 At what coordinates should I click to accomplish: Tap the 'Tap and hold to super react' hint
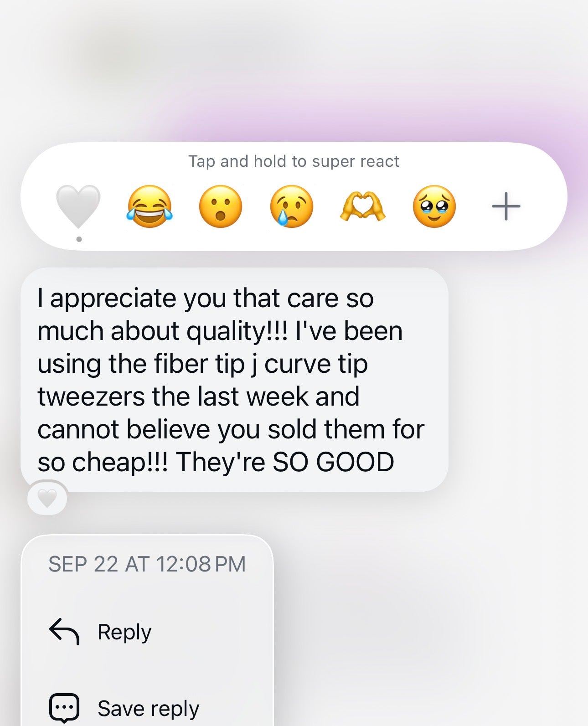[294, 161]
